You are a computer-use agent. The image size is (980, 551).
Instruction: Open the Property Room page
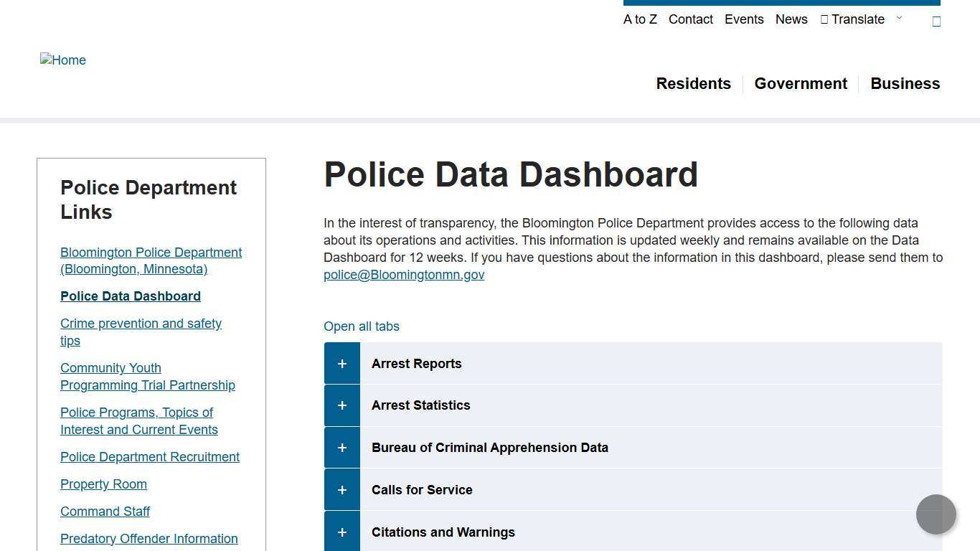pyautogui.click(x=103, y=484)
